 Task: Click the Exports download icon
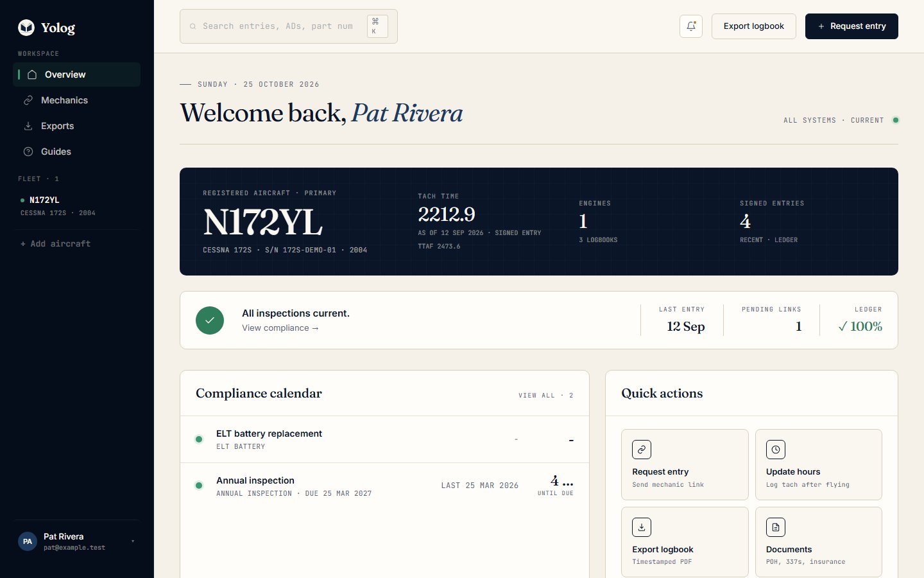click(28, 126)
